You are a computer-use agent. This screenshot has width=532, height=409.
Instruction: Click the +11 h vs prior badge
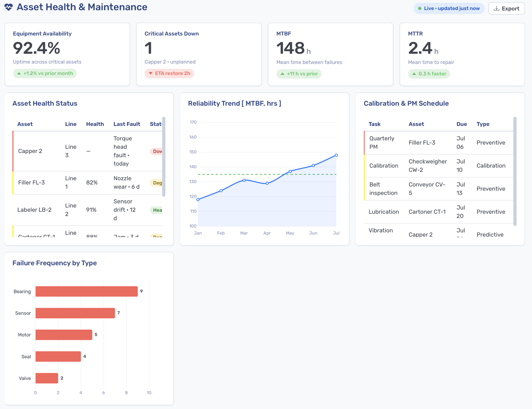[x=299, y=73]
